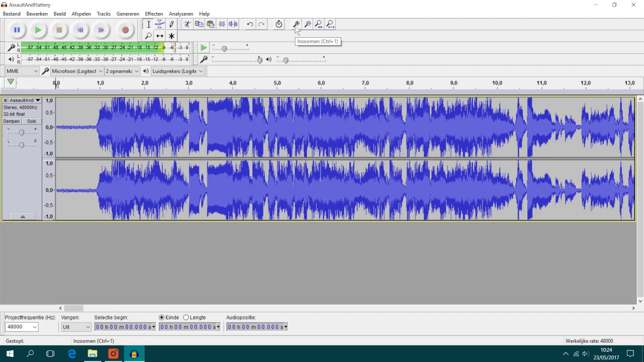Select the Einde radio button
The width and height of the screenshot is (644, 362).
tap(162, 317)
